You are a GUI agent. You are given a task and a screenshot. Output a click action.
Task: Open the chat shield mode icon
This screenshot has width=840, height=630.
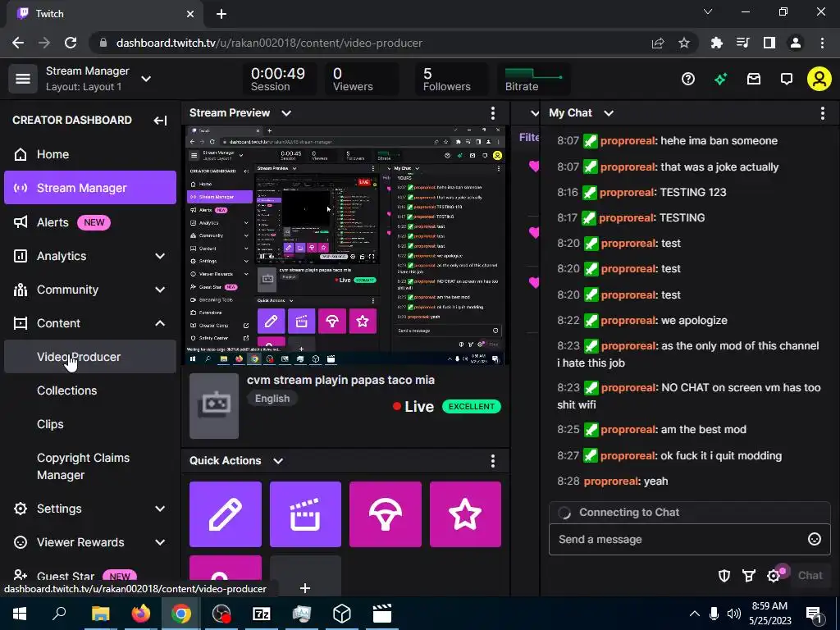[x=724, y=575]
